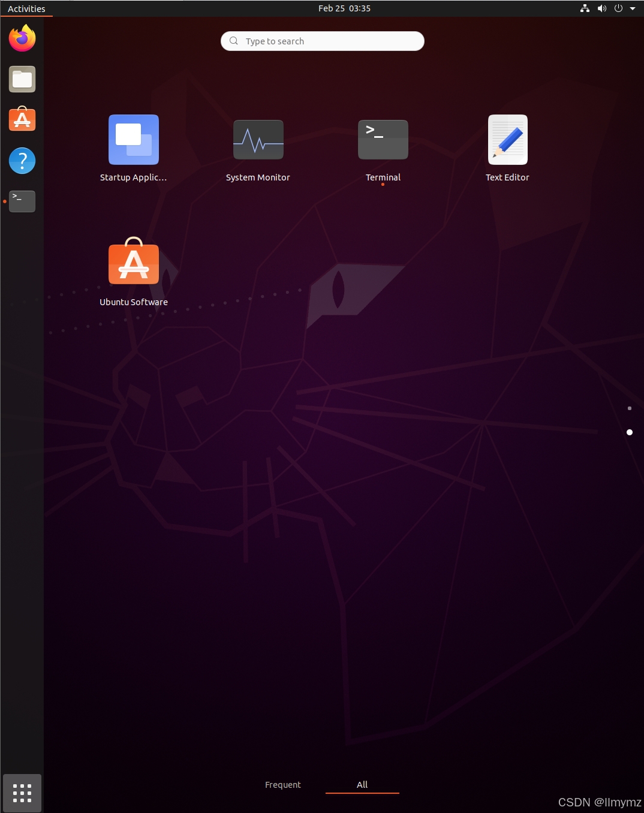This screenshot has height=813, width=644.
Task: Expand the system menu arrow
Action: point(633,8)
